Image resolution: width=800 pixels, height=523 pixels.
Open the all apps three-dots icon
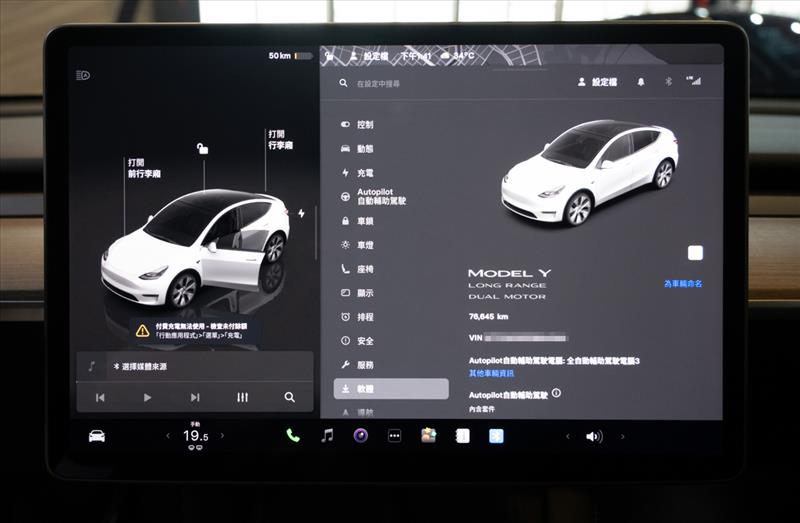point(394,436)
